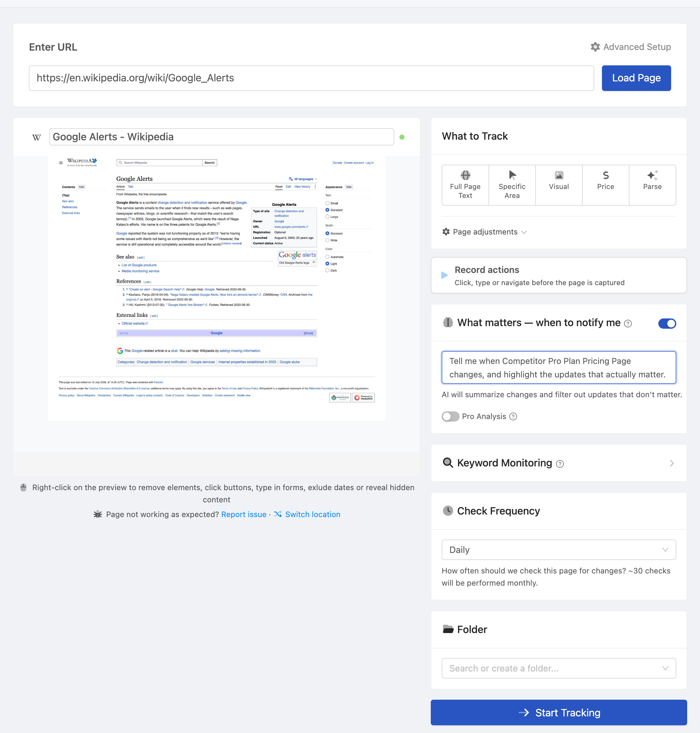The width and height of the screenshot is (700, 733).
Task: Enable the Pro Analysis toggle
Action: [450, 416]
